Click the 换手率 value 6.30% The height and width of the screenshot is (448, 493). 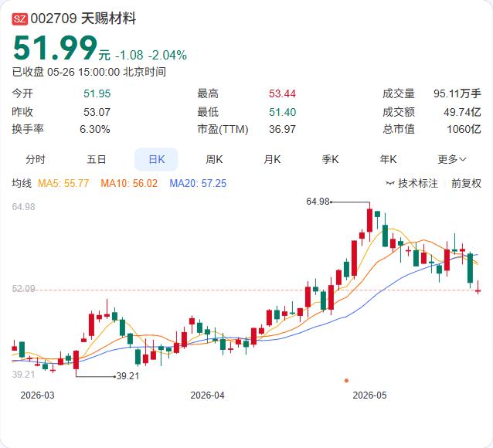pos(94,129)
